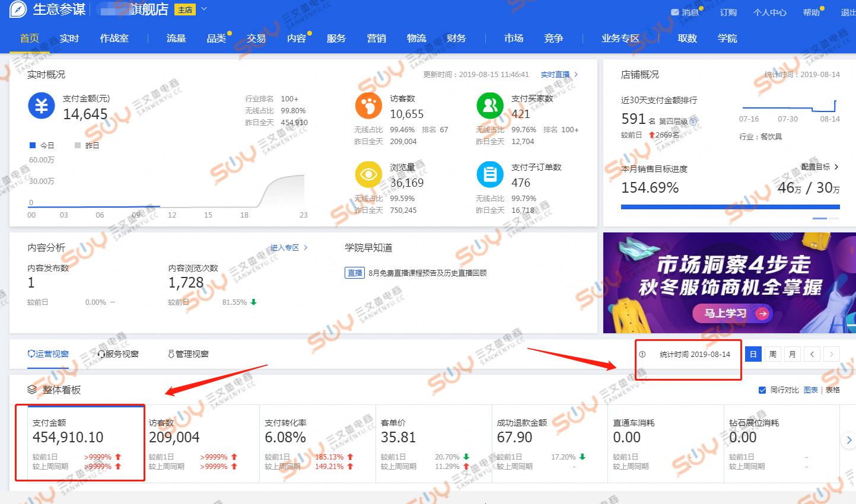Expand the store switcher dropdown arrow

204,9
